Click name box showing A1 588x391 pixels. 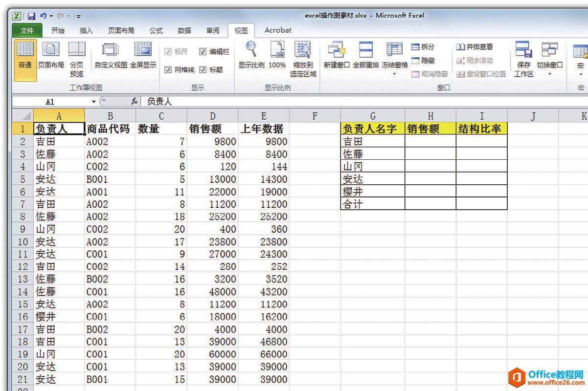50,102
